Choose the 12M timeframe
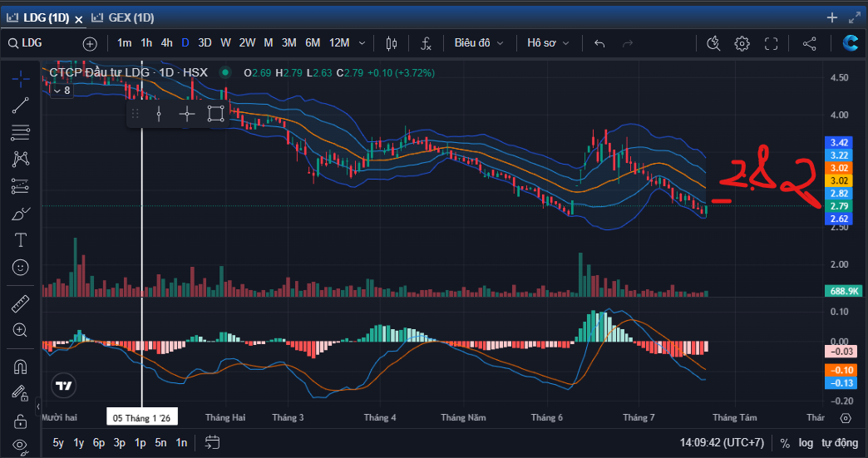The image size is (868, 458). click(x=339, y=42)
